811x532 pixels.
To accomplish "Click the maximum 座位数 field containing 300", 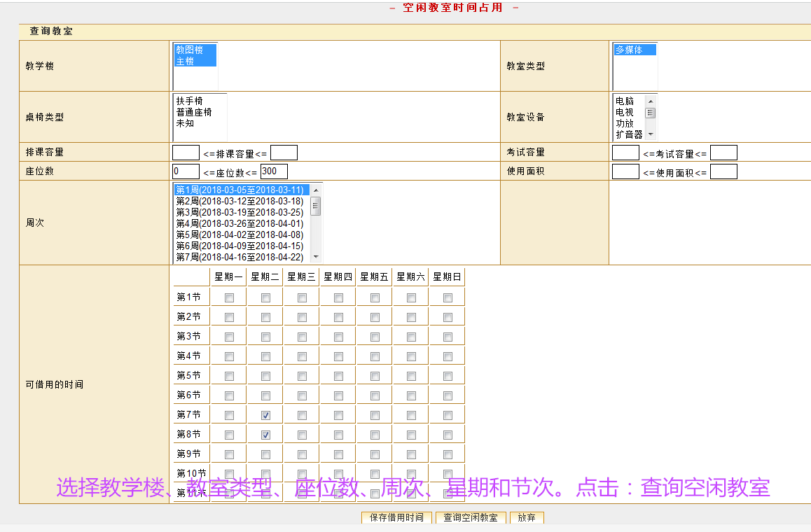I will point(274,171).
